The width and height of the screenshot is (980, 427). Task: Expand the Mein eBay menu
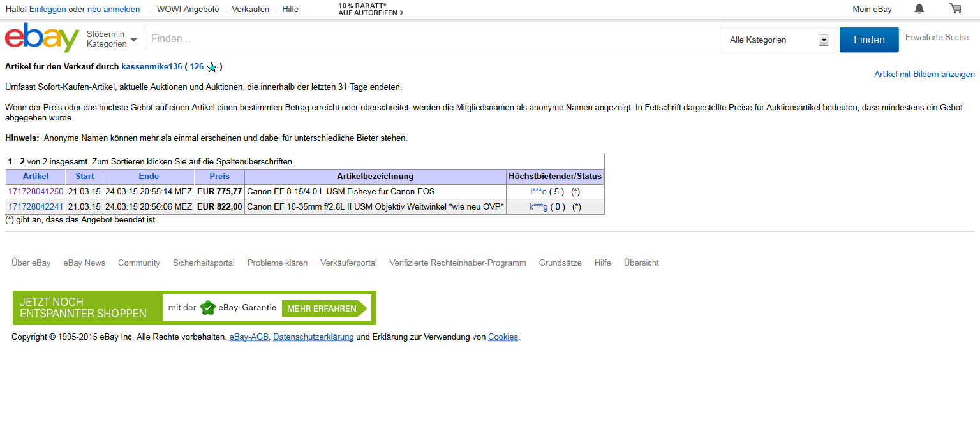click(872, 10)
